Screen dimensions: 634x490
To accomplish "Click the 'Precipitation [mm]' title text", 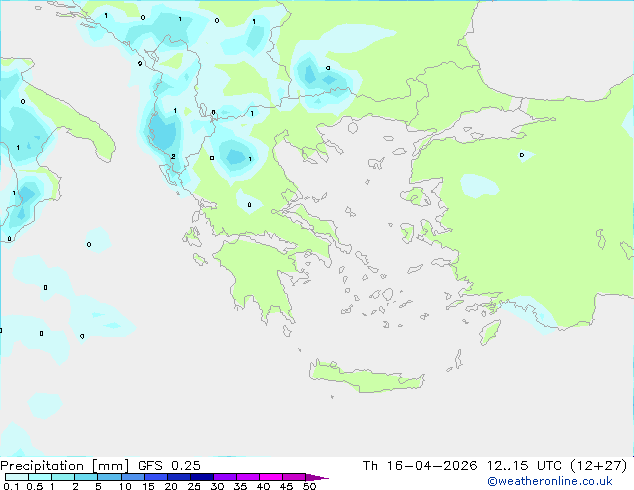I will pos(65,466).
